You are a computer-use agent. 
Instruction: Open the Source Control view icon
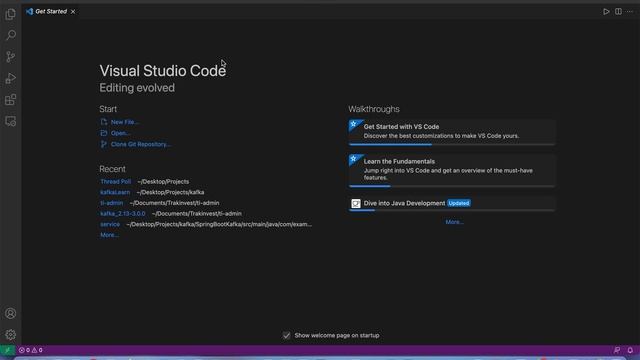click(11, 57)
